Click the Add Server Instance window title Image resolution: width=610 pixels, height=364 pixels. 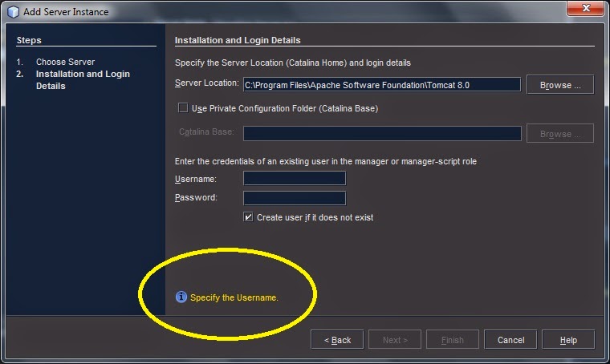tap(66, 12)
